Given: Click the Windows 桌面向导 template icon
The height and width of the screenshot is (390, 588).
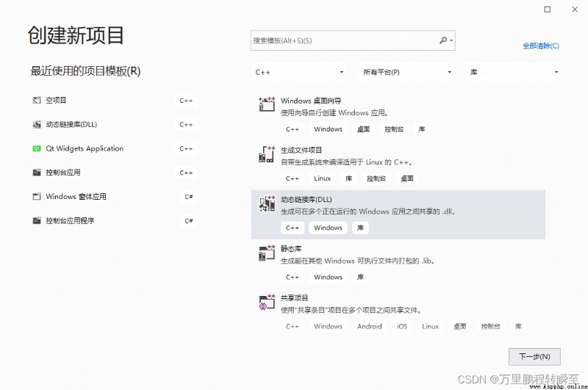Looking at the screenshot, I should pyautogui.click(x=267, y=104).
